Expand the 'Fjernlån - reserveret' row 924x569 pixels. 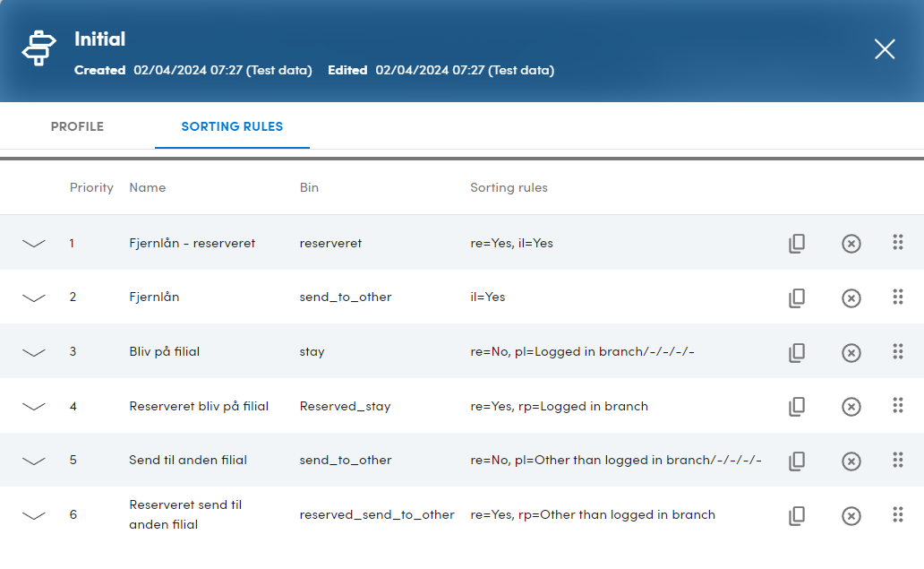pos(34,244)
